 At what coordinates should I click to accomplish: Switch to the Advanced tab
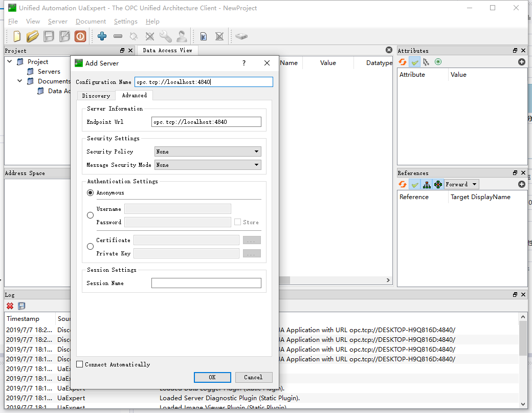tap(135, 95)
